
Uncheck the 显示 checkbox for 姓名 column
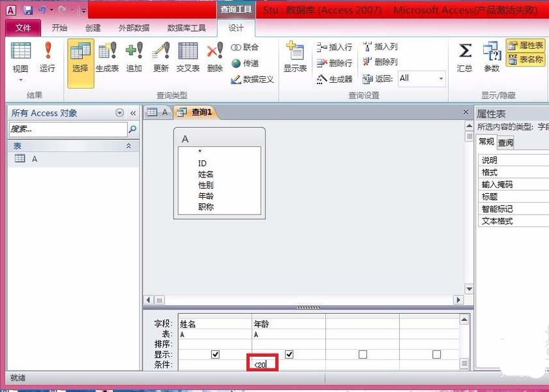[x=215, y=355]
